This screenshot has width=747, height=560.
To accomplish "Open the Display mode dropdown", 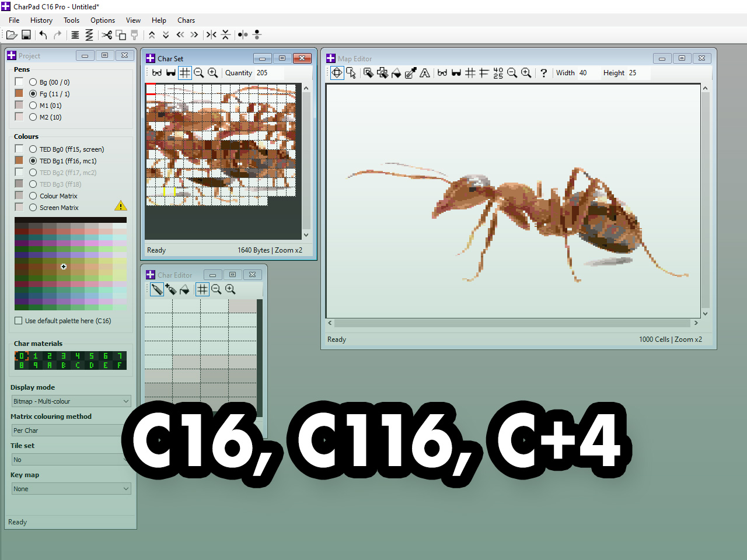I will [x=71, y=401].
